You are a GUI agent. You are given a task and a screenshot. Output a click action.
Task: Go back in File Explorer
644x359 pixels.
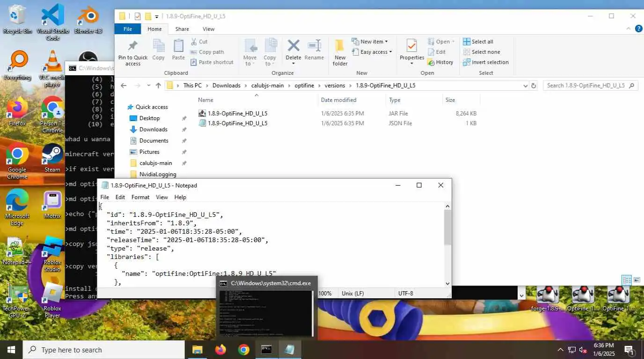[124, 86]
